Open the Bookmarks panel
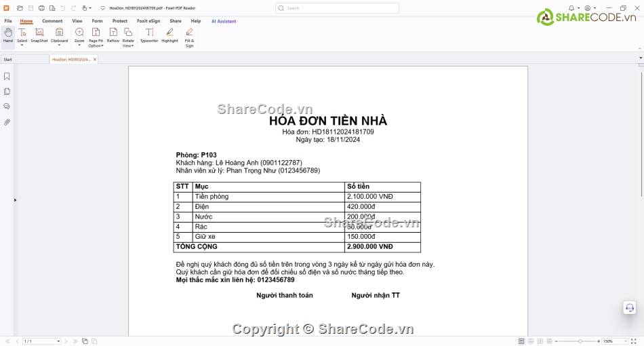644x346 pixels. tap(7, 77)
